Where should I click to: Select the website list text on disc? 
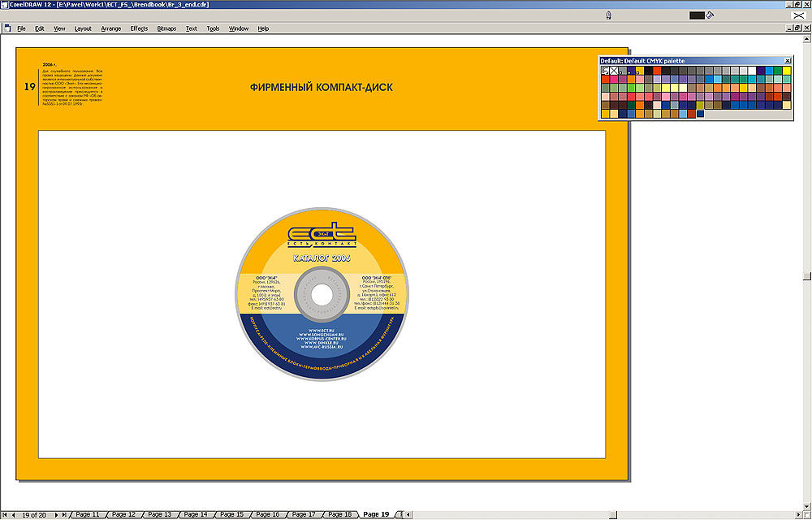tap(322, 338)
